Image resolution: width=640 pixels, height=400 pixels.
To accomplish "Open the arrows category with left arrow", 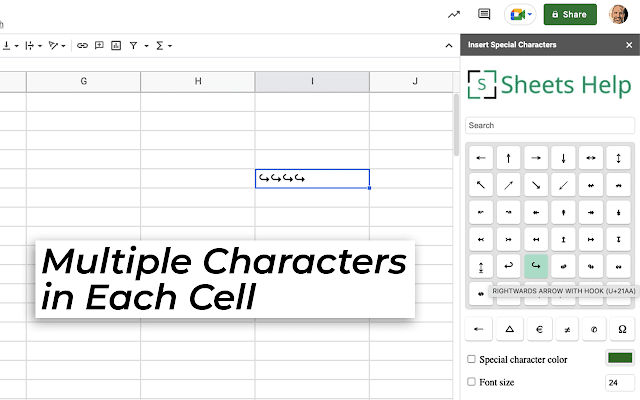I will point(479,329).
